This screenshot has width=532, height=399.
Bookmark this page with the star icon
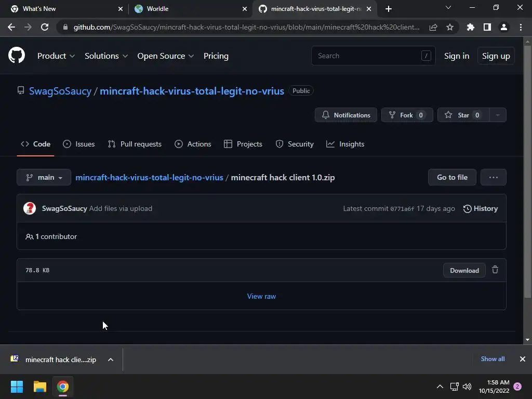[450, 27]
